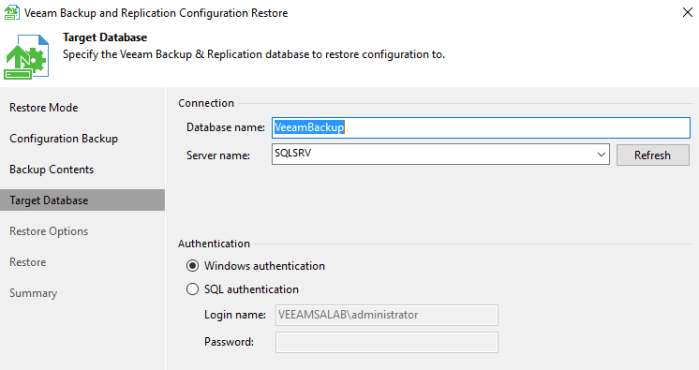Select the Target Database step
699x370 pixels.
(x=82, y=200)
